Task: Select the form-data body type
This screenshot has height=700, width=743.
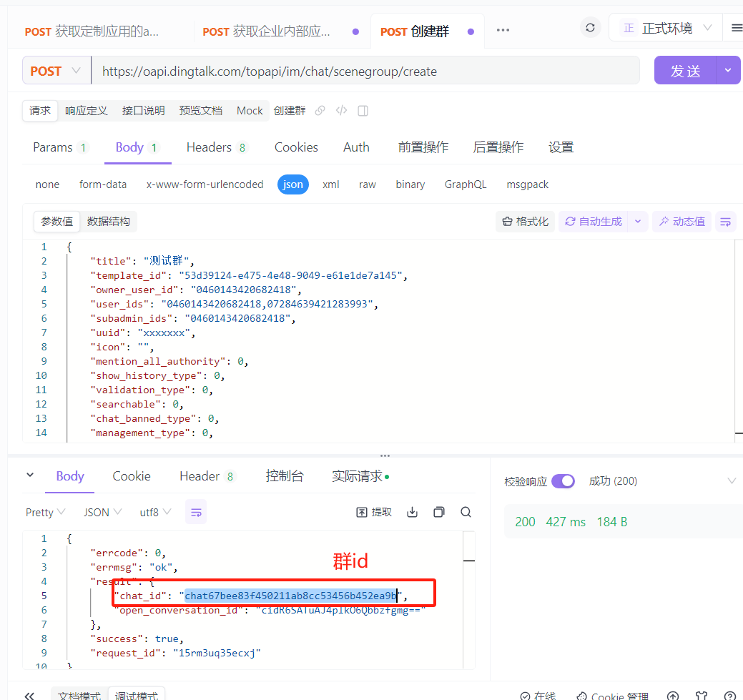Action: (103, 184)
